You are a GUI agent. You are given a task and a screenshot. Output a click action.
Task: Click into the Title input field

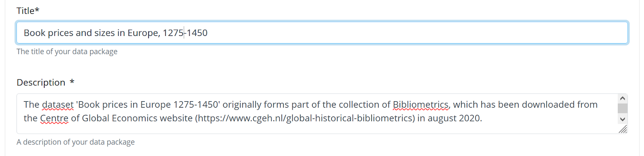tap(322, 33)
